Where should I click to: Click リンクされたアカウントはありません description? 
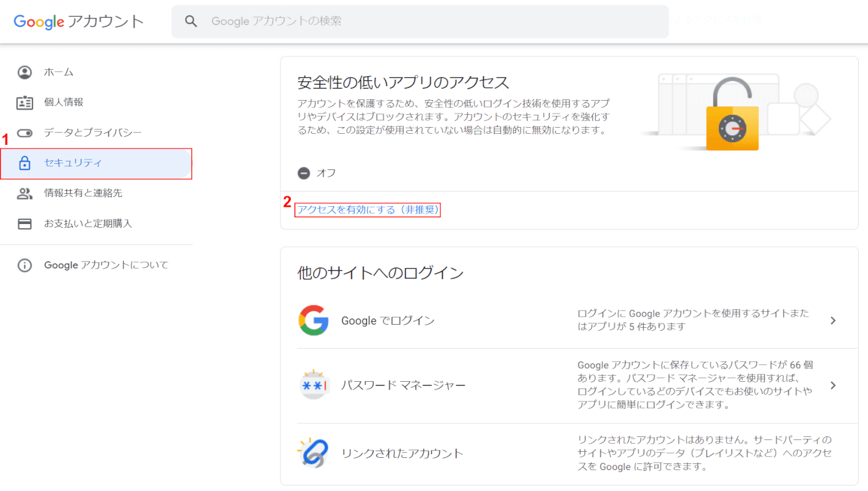704,453
